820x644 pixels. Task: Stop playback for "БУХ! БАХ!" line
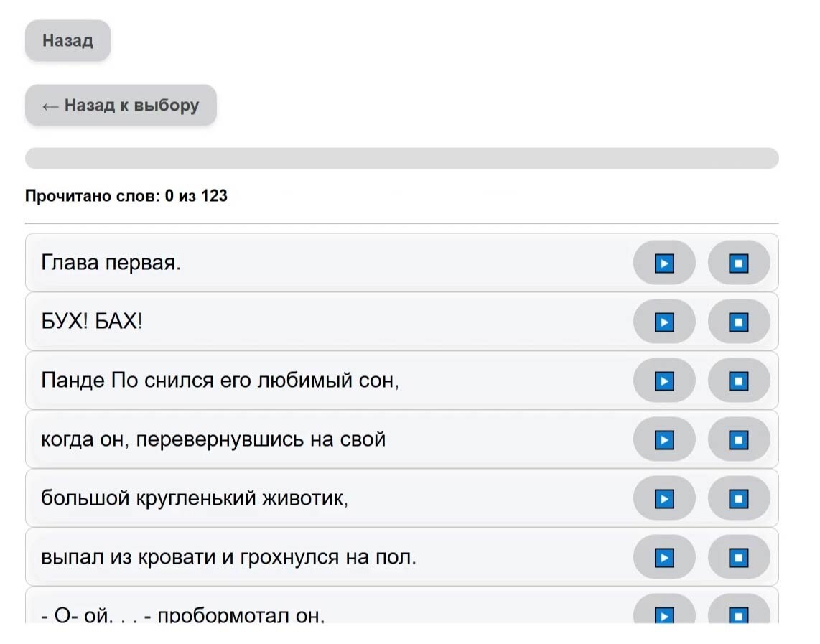point(739,322)
